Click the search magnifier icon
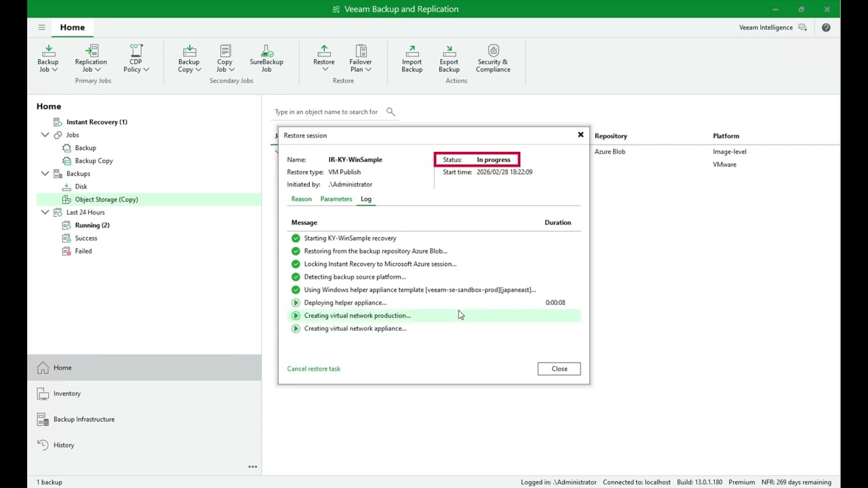 pyautogui.click(x=391, y=112)
